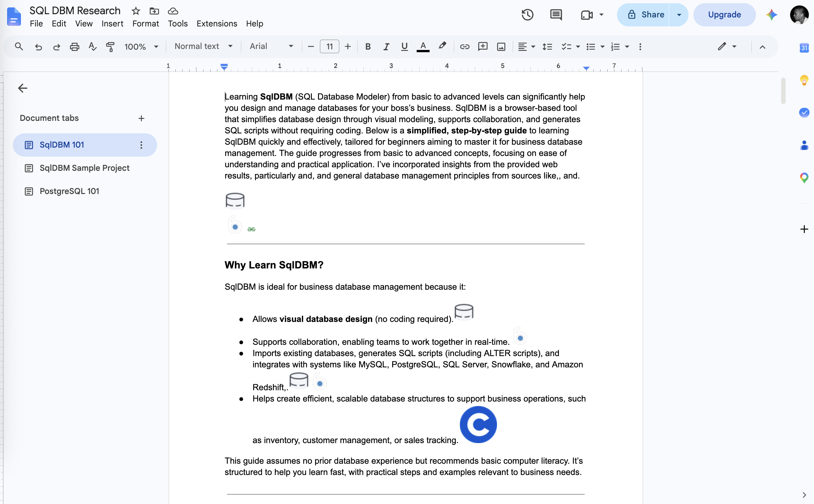Add a new document tab
814x504 pixels.
click(142, 118)
